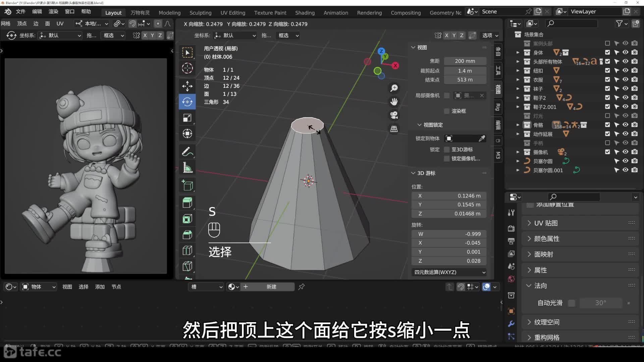Select the Extrude Region tool
This screenshot has height=362, width=644.
pos(187,202)
